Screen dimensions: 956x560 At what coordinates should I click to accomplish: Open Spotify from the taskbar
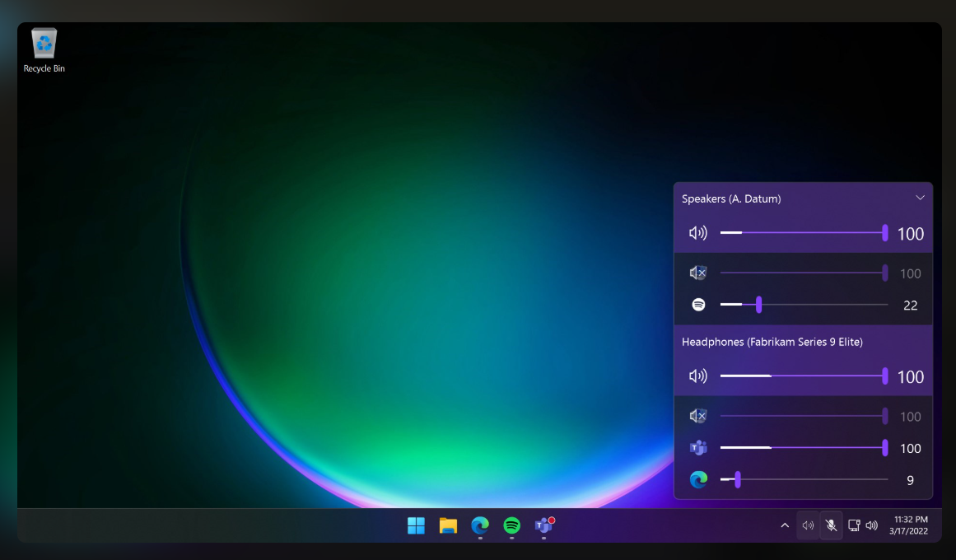pyautogui.click(x=511, y=525)
